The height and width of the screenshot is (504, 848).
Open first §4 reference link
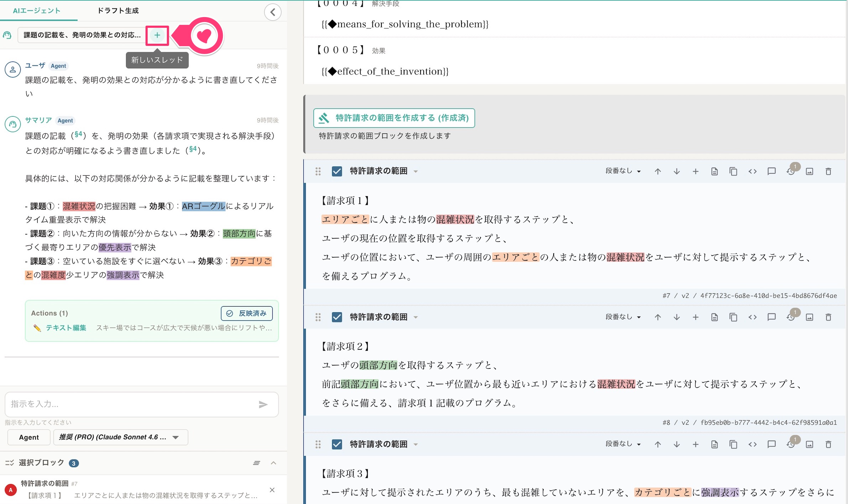click(78, 134)
